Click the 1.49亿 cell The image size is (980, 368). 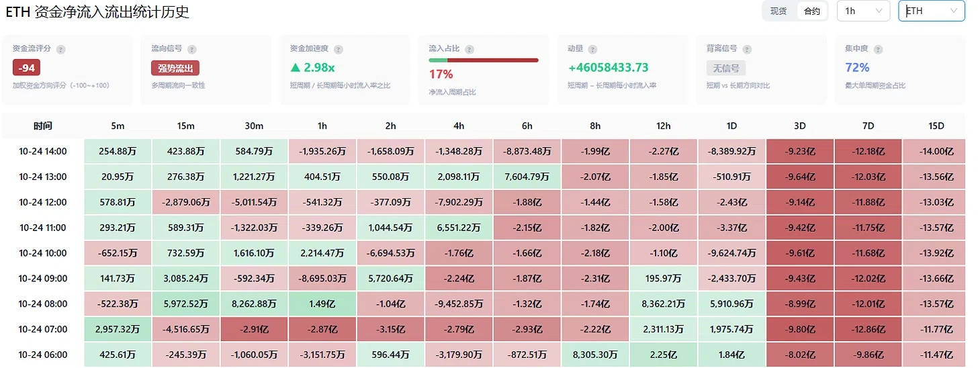(x=322, y=304)
